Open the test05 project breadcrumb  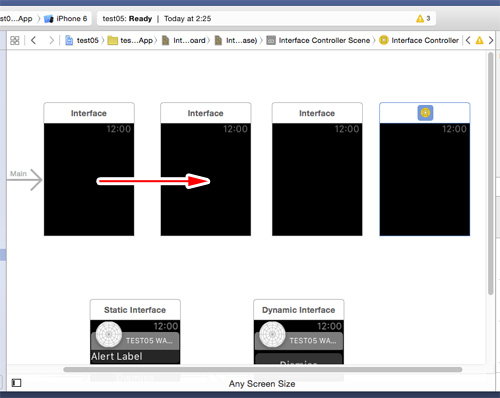tap(82, 40)
